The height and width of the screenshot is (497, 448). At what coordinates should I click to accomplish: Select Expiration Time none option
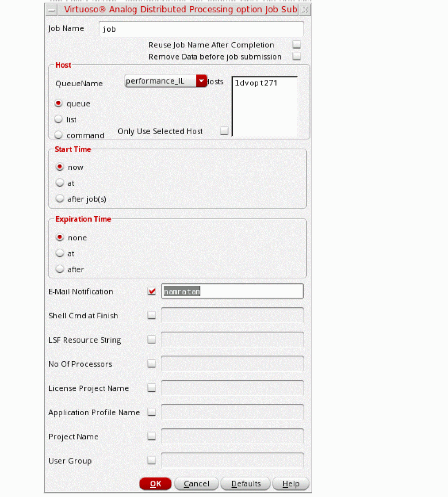pyautogui.click(x=60, y=237)
